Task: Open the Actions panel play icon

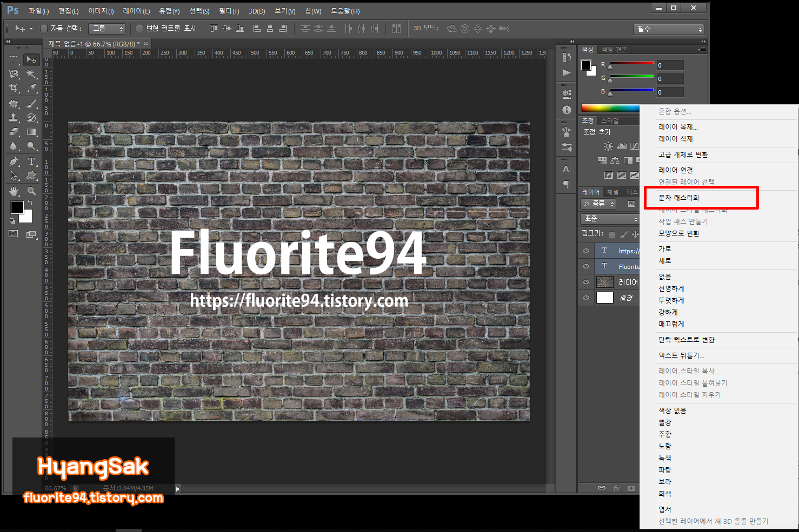Action: pos(567,72)
